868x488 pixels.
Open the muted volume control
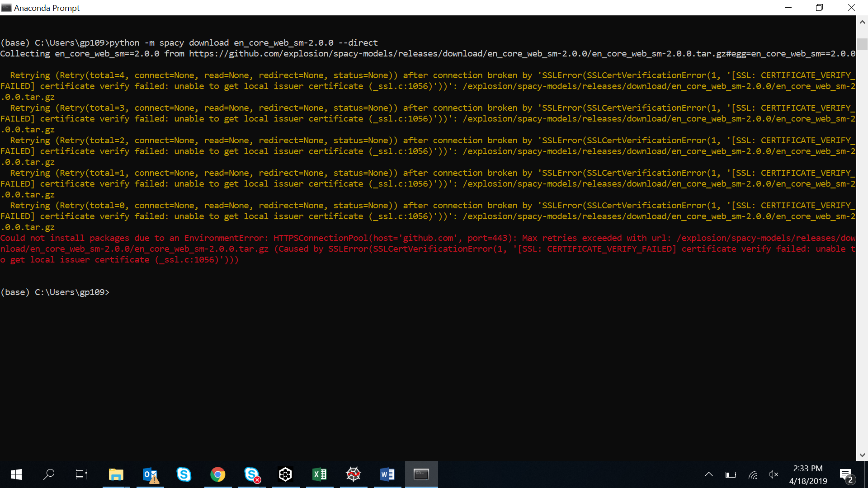[x=774, y=474]
